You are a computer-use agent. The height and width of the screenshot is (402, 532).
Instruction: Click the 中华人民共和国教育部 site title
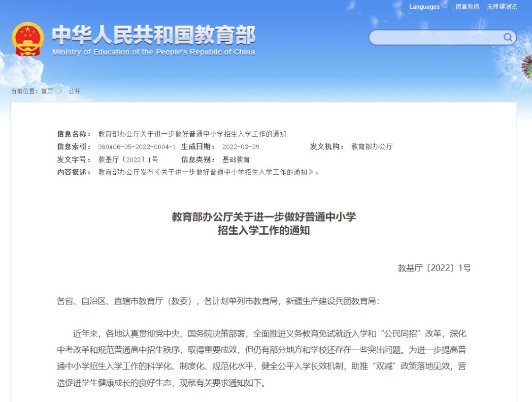[154, 35]
